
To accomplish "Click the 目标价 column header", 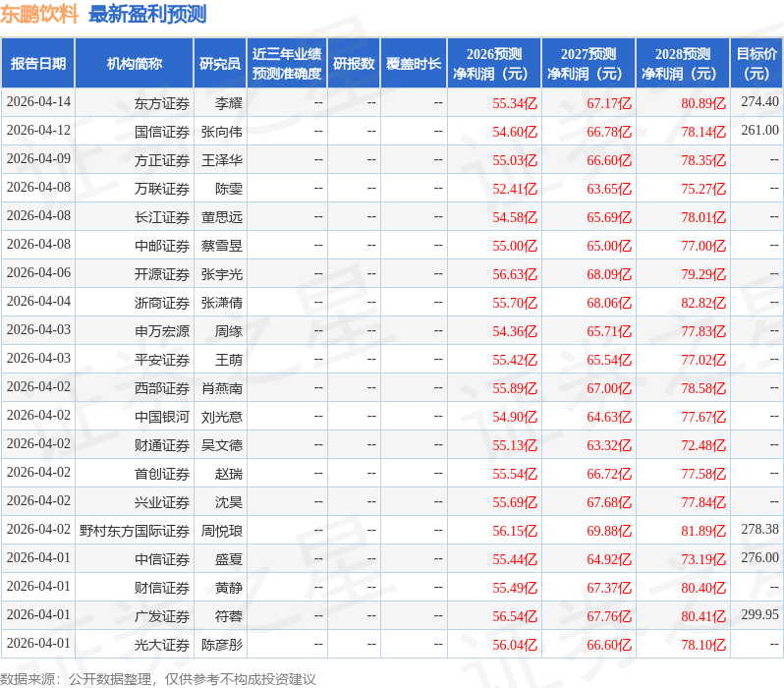I will coord(756,64).
